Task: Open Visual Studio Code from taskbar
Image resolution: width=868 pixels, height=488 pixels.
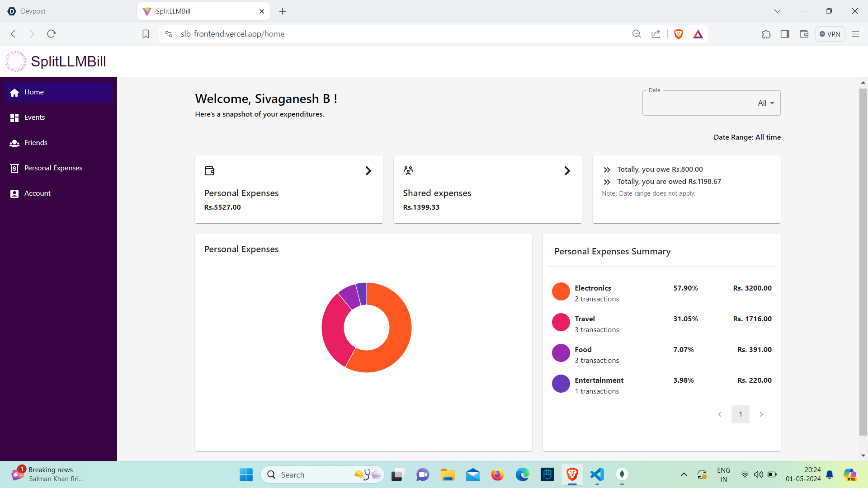Action: [597, 474]
